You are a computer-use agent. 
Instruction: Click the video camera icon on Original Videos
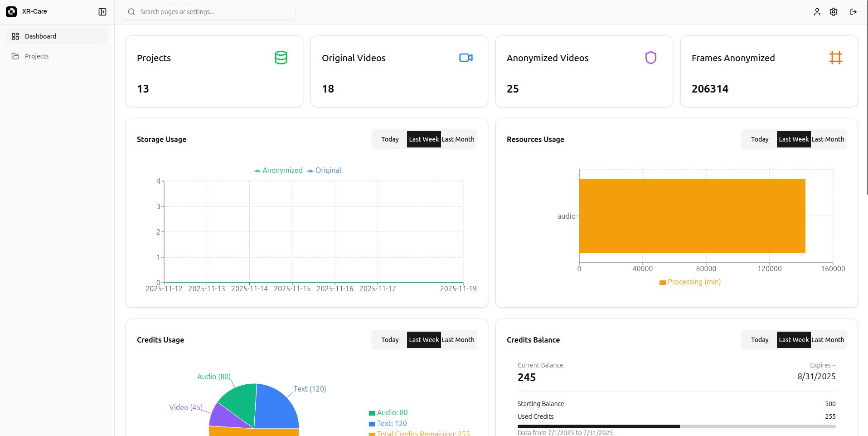[x=466, y=58]
